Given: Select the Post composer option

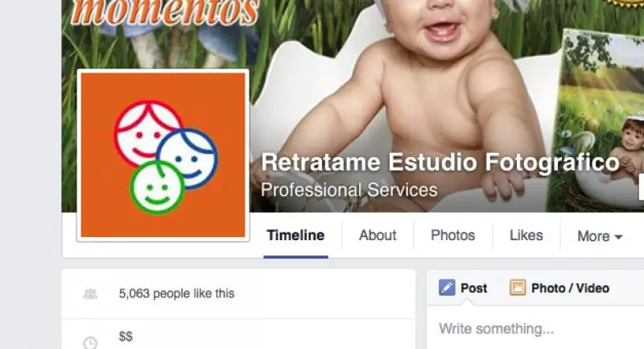Looking at the screenshot, I should [463, 289].
